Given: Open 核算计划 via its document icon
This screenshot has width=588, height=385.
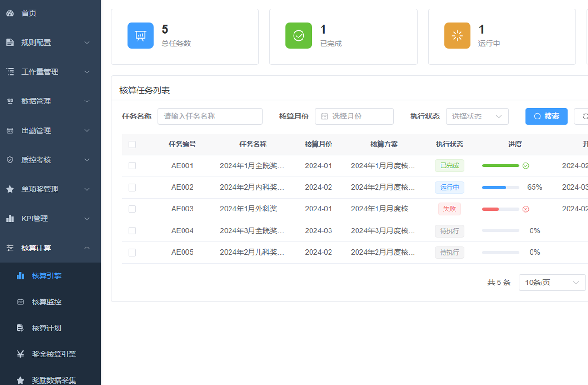Looking at the screenshot, I should (x=20, y=328).
